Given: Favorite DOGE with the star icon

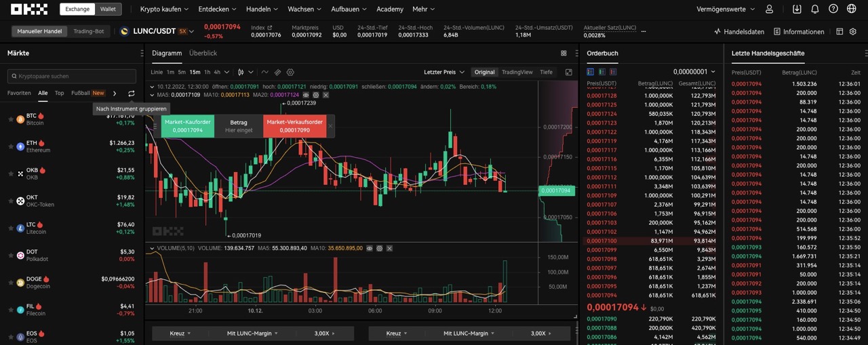Looking at the screenshot, I should tap(11, 282).
